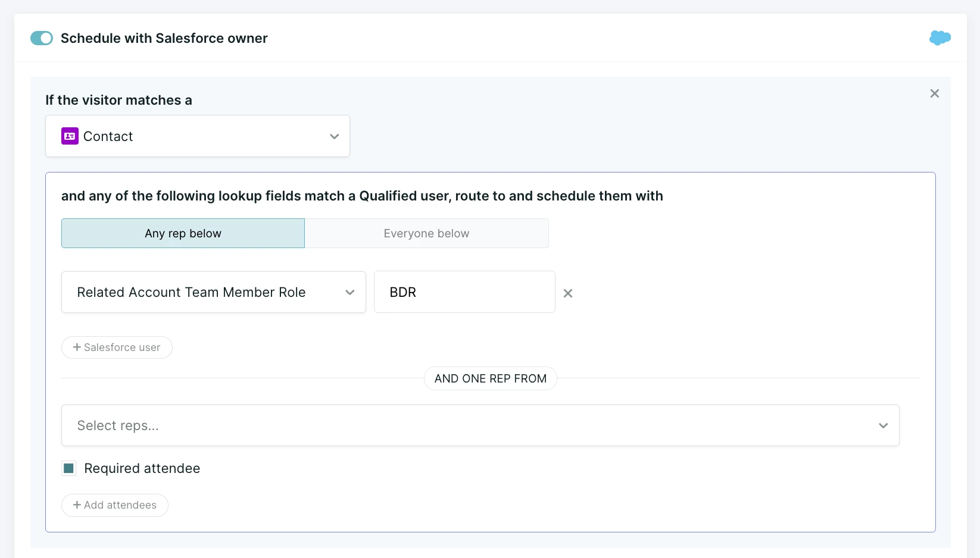Image resolution: width=980 pixels, height=558 pixels.
Task: Add a Salesforce user lookup
Action: pos(117,347)
